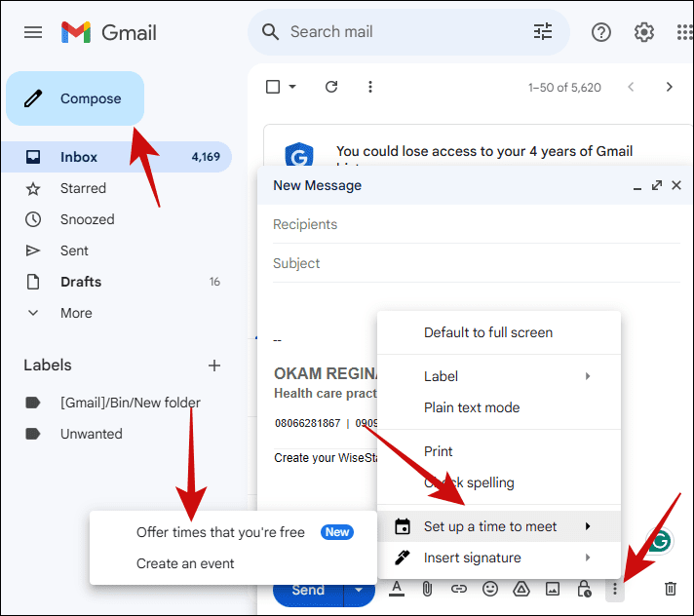Minimize the New Message window
Screen dimensions: 694x616
637,188
